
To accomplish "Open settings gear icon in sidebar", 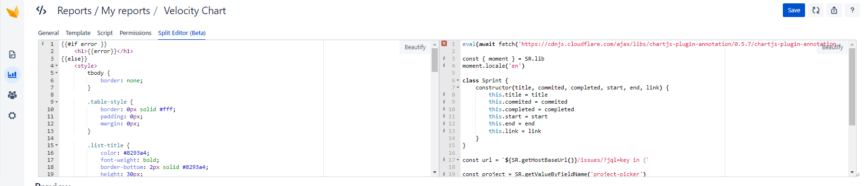I will [12, 115].
